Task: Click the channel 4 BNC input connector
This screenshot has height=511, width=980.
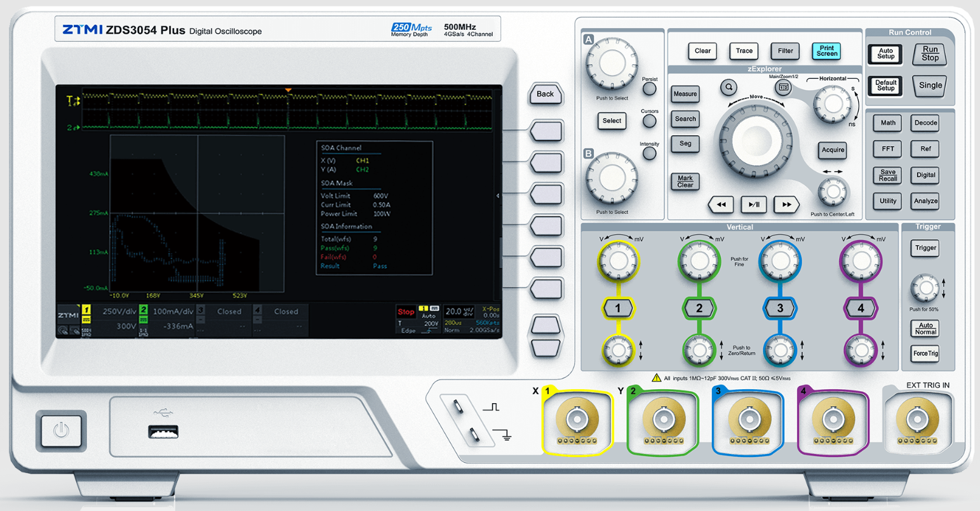Action: 833,420
